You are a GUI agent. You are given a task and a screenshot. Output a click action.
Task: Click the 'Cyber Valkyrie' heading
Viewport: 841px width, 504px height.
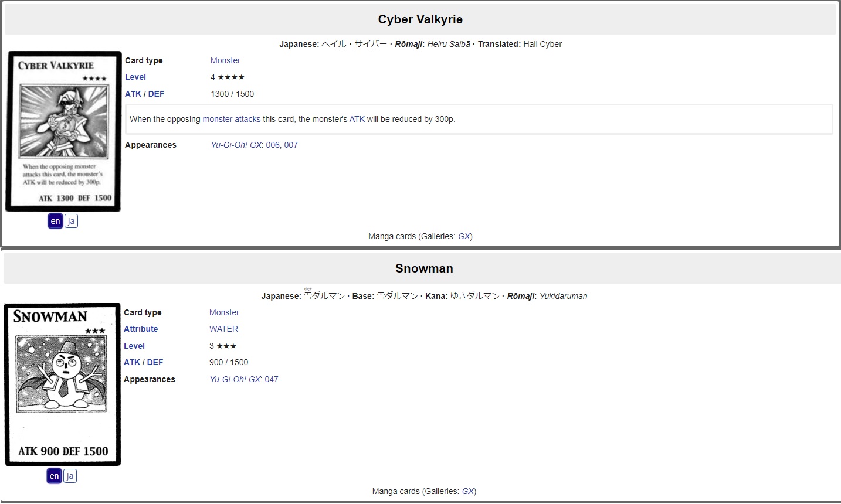pos(420,19)
